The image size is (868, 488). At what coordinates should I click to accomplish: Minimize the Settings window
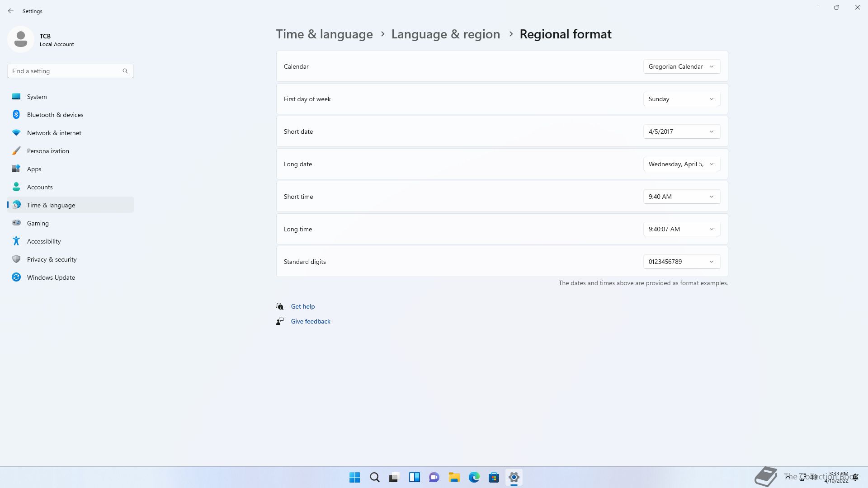coord(816,7)
